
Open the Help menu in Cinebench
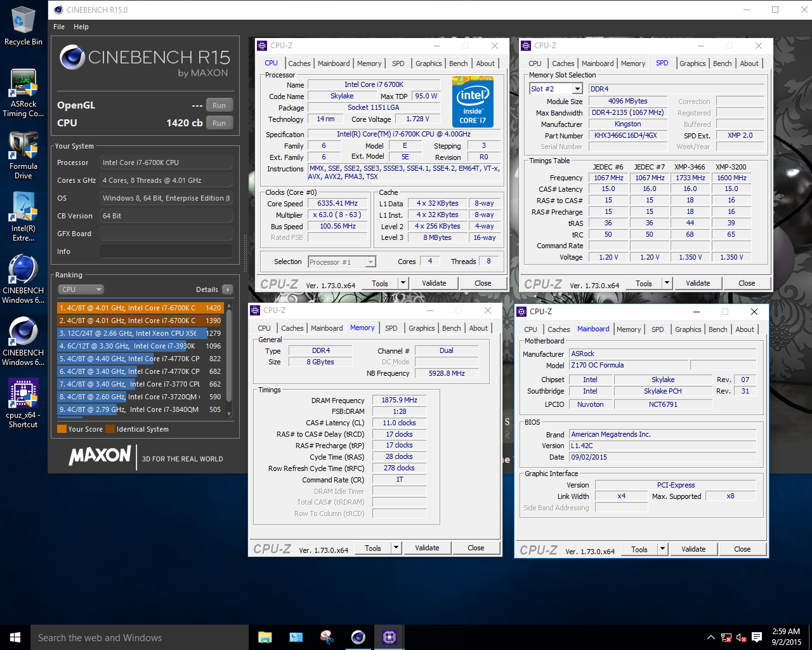81,27
